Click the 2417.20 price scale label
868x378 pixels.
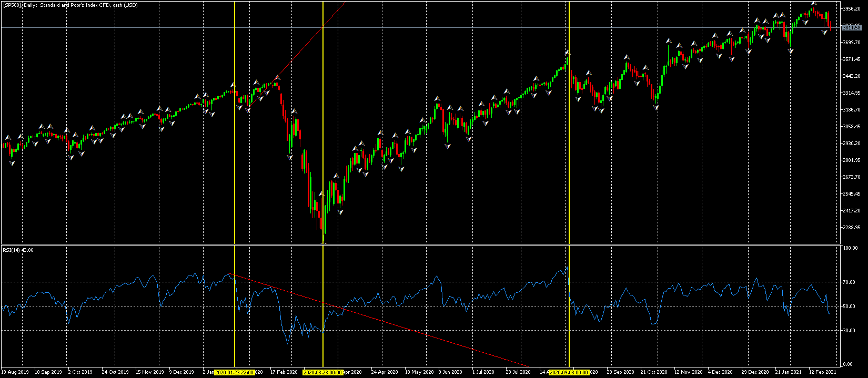852,211
